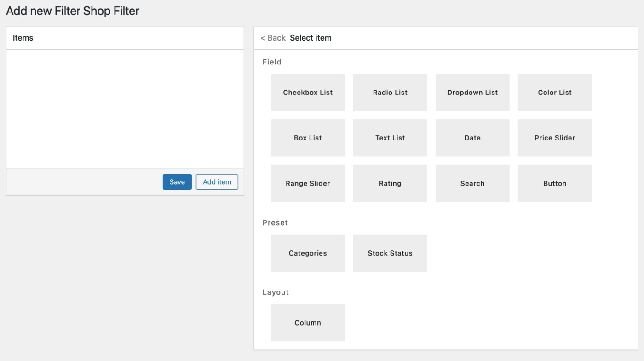This screenshot has height=361, width=644.
Task: Add the Rating field
Action: [390, 183]
